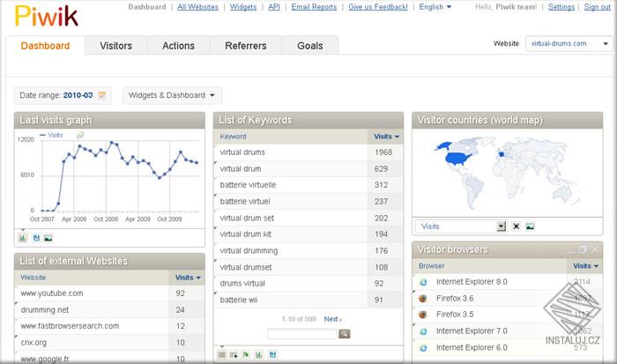Screen dimensions: 617x364
Task: Show goals view with the green flag icon
Action: [246, 354]
